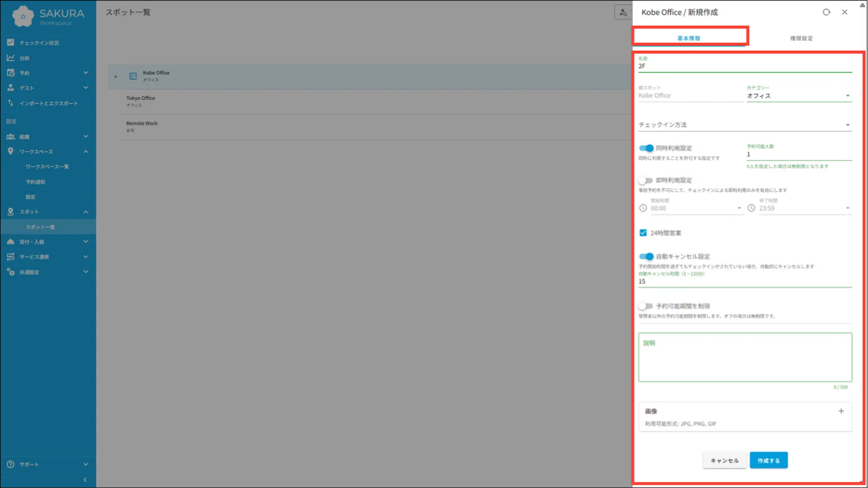The height and width of the screenshot is (488, 868).
Task: Click the clock icon beside 開始時間
Action: pyautogui.click(x=643, y=208)
